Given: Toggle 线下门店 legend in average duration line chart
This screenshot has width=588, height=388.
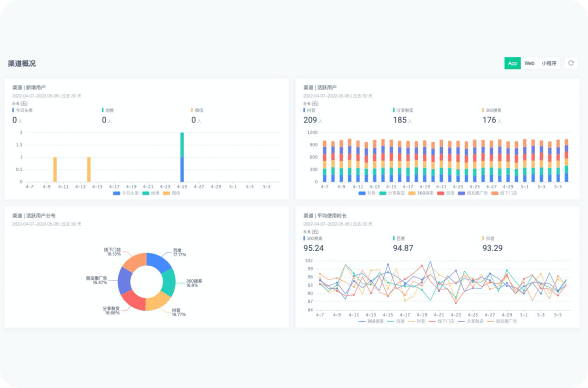Looking at the screenshot, I should (441, 321).
